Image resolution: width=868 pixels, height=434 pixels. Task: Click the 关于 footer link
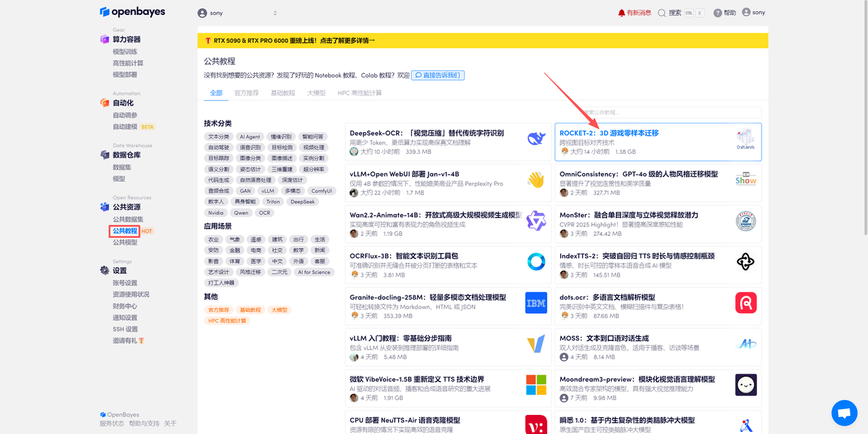[x=170, y=424]
